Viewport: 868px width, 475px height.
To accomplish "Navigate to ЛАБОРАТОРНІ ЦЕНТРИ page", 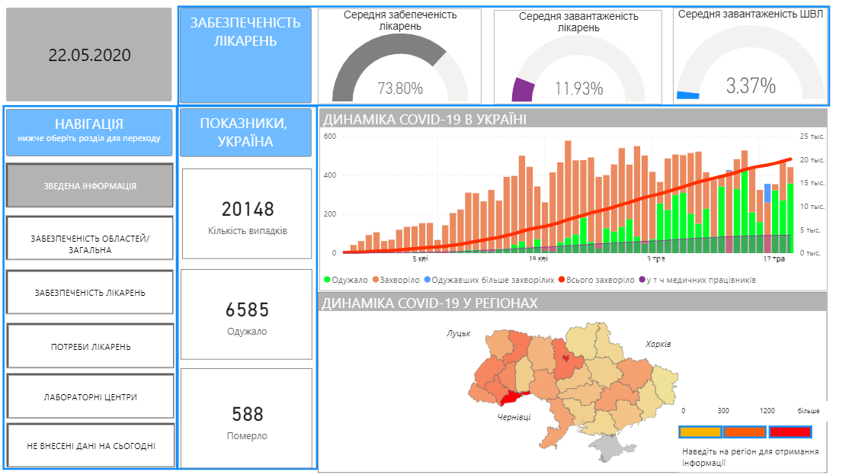I will 90,396.
